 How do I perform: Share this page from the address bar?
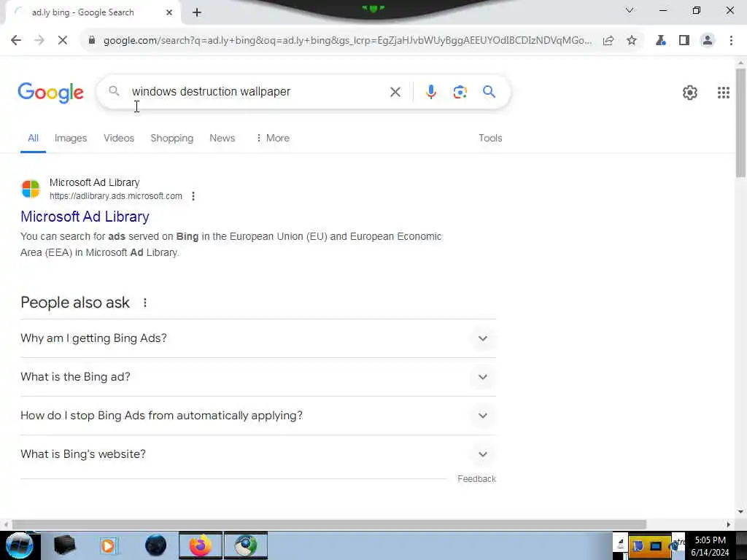pos(608,41)
